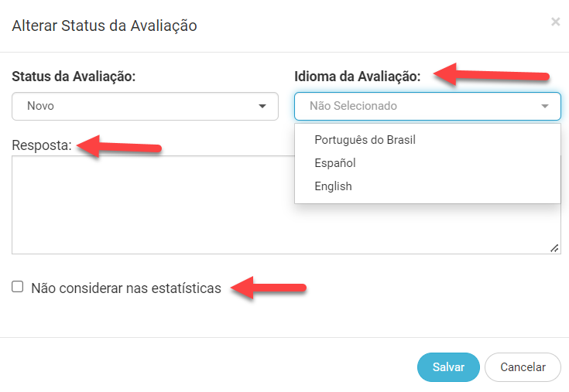
Task: Click the dialog title Alterar Status da Avaliação
Action: pyautogui.click(x=105, y=26)
